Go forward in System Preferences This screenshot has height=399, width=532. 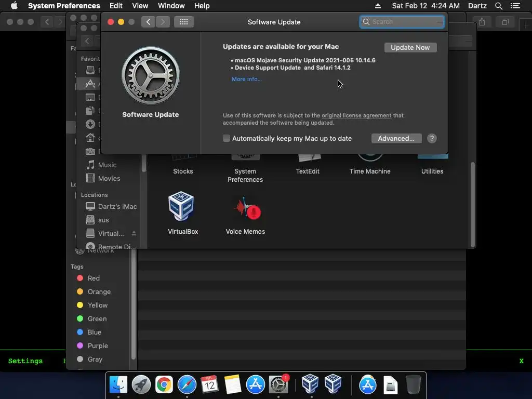[163, 22]
